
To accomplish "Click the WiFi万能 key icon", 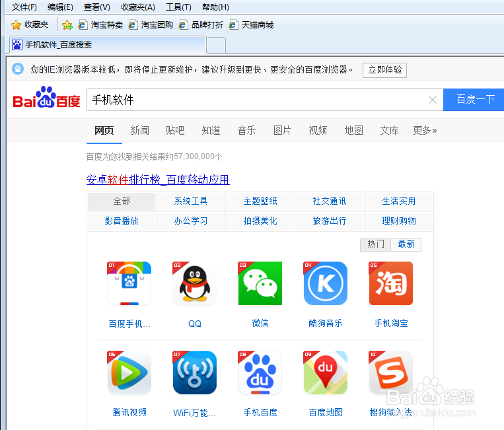I will point(194,373).
